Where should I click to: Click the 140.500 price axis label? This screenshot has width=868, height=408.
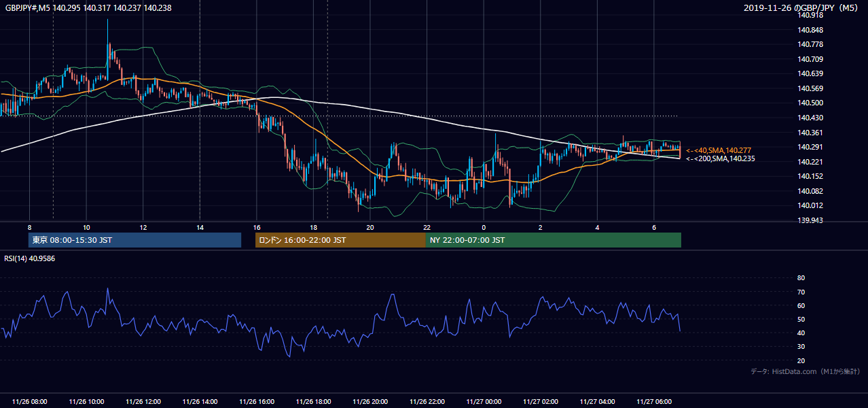coord(810,103)
